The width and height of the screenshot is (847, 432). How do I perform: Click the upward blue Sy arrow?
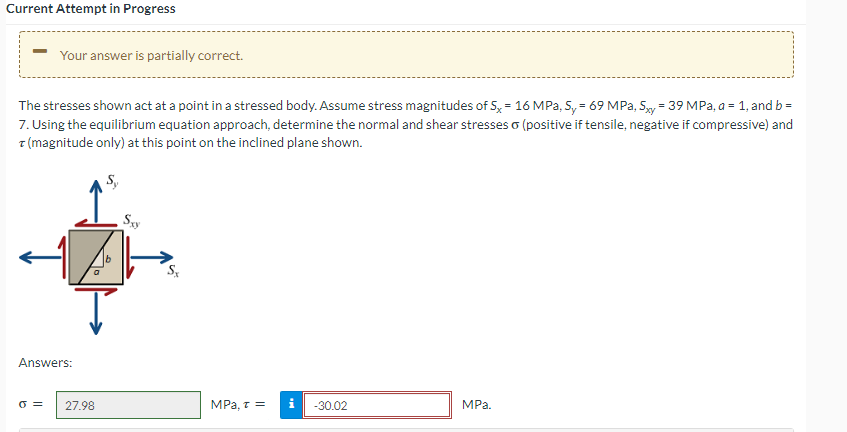96,201
